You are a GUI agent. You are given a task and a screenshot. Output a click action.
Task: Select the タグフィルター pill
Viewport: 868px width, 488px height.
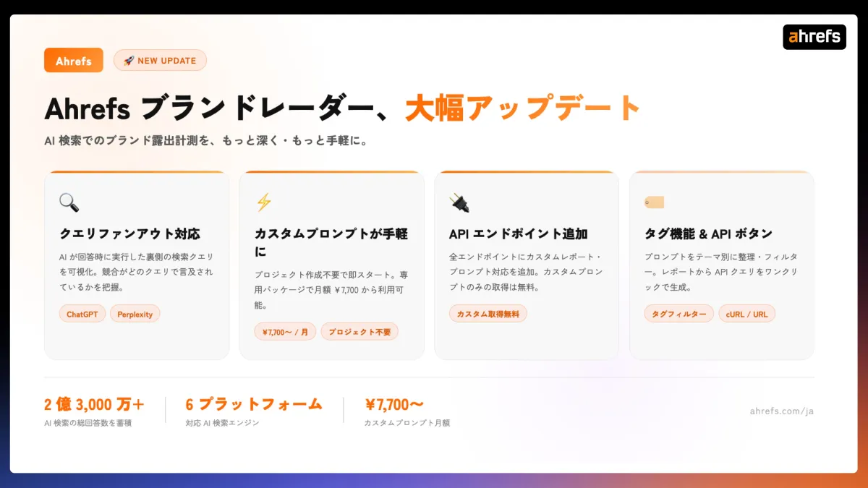tap(678, 314)
